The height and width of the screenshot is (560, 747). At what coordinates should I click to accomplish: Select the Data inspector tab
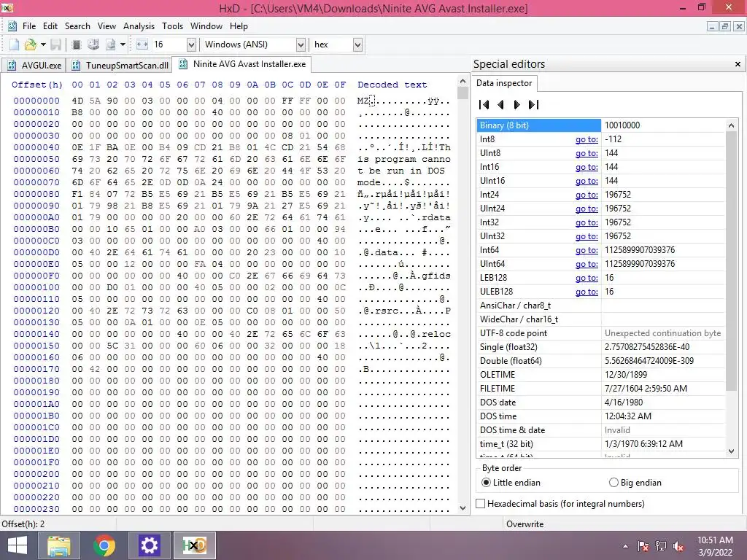[504, 83]
